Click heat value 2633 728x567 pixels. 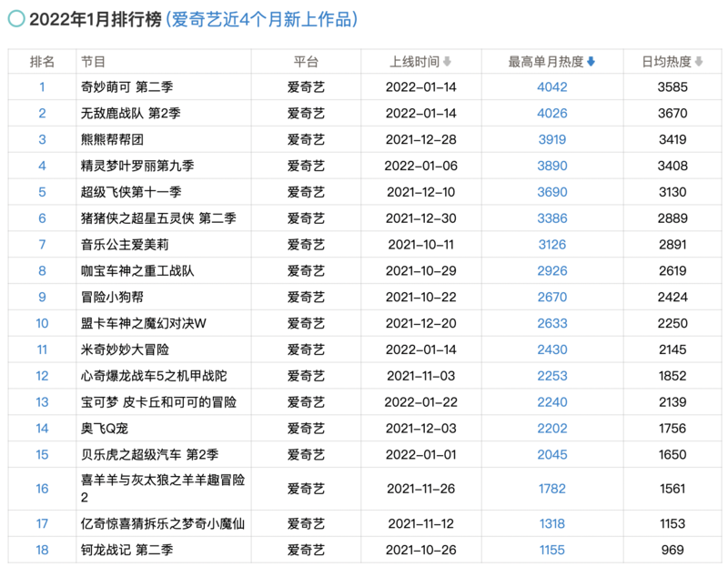[x=552, y=323]
